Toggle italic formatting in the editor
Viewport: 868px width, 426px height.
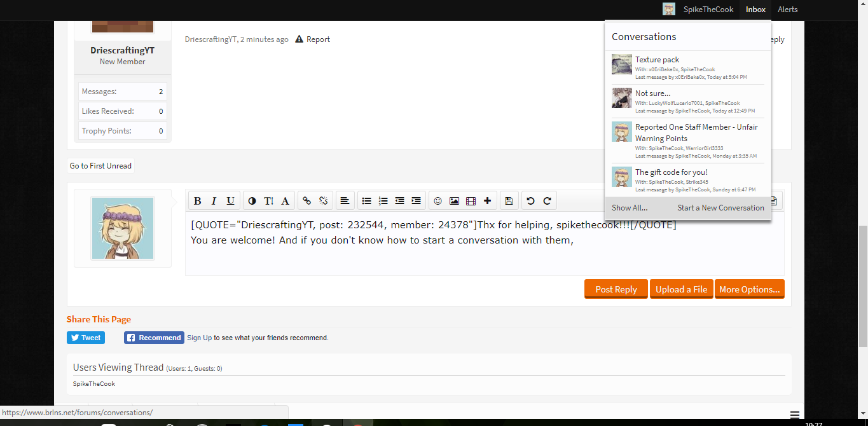214,201
